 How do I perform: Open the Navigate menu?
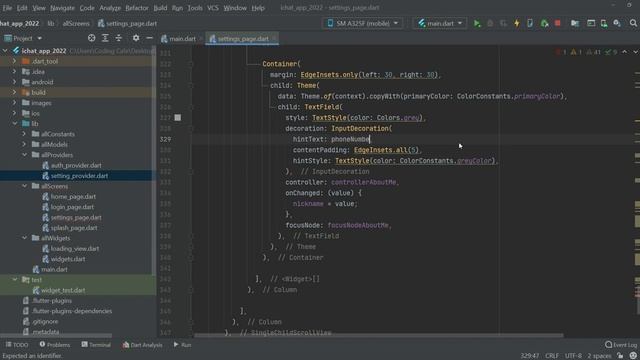coord(62,8)
